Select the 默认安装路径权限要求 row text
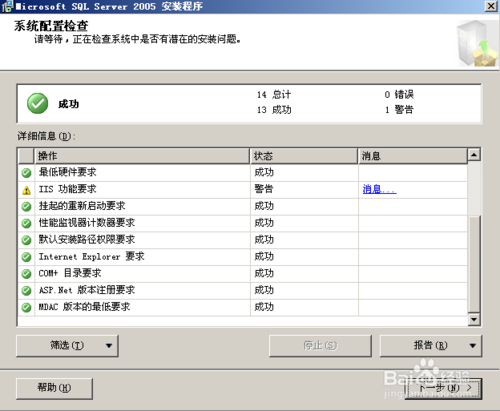The height and width of the screenshot is (411, 500). click(87, 239)
